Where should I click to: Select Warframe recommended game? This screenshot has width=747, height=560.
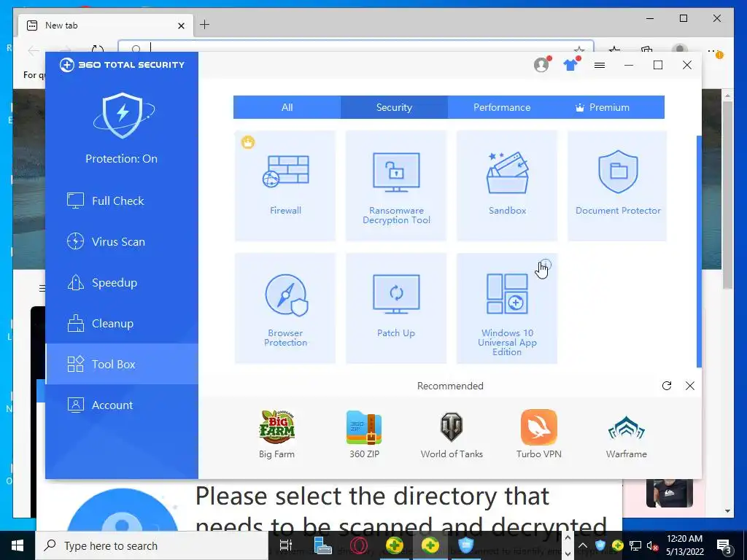(627, 434)
